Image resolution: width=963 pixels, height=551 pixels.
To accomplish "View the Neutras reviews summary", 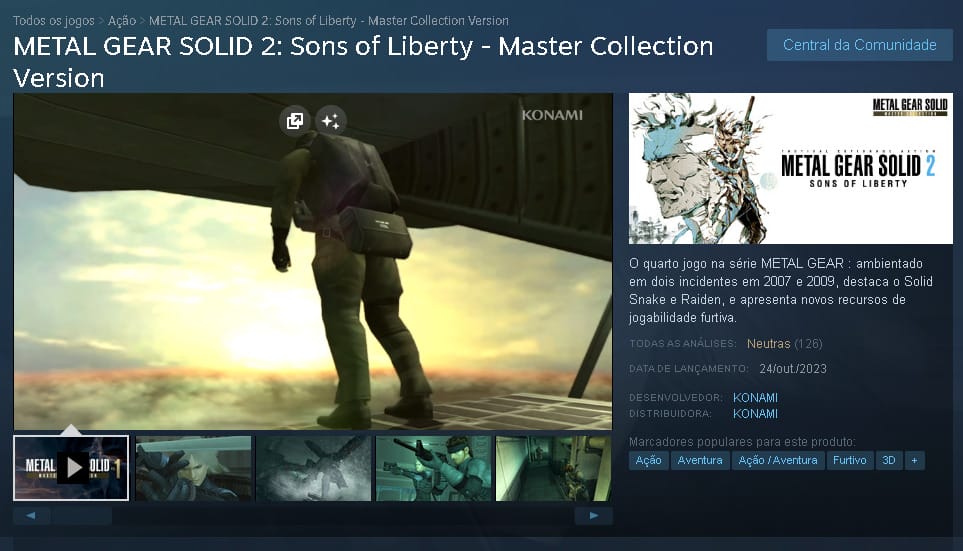I will pyautogui.click(x=768, y=344).
